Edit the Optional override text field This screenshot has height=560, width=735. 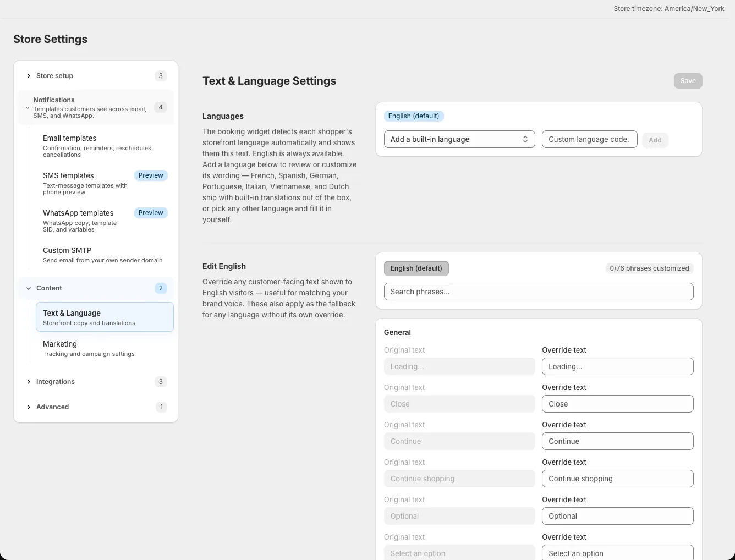(x=618, y=516)
